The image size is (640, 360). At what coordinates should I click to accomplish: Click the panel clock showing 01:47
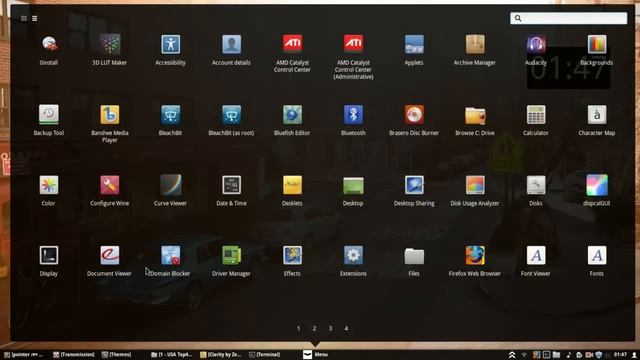pyautogui.click(x=620, y=355)
